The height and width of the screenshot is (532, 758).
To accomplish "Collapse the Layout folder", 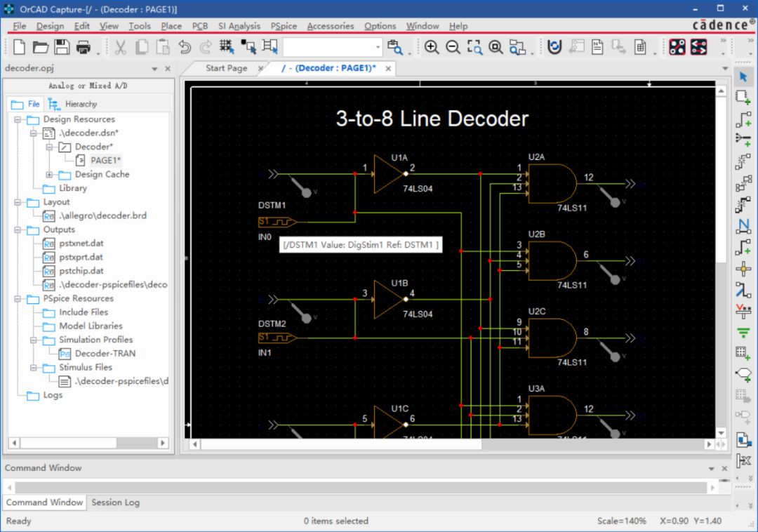I will (18, 202).
